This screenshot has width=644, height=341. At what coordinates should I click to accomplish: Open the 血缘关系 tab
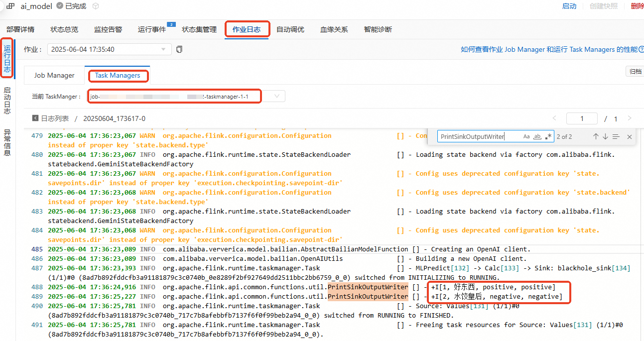click(x=334, y=29)
